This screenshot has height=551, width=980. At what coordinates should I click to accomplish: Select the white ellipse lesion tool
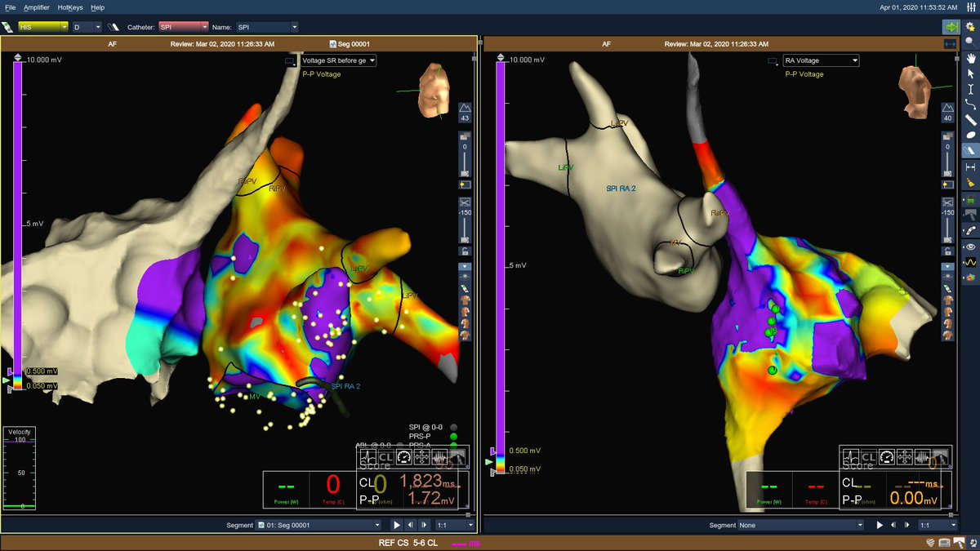(x=971, y=135)
